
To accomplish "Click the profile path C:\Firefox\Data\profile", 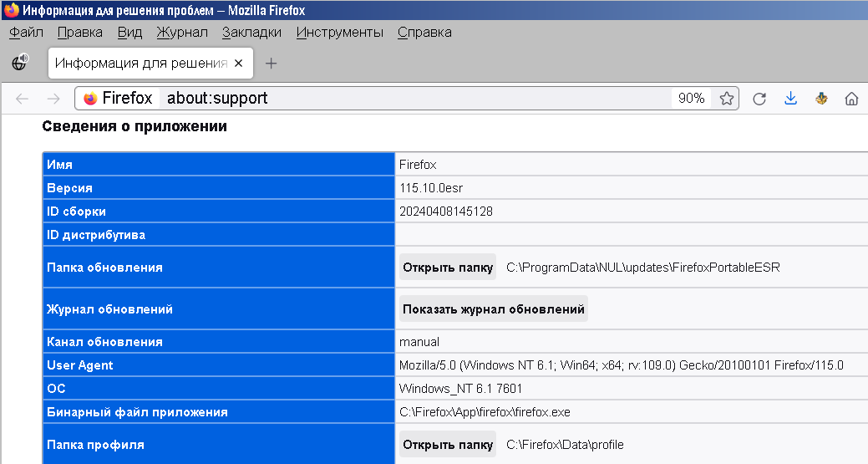I will [565, 445].
